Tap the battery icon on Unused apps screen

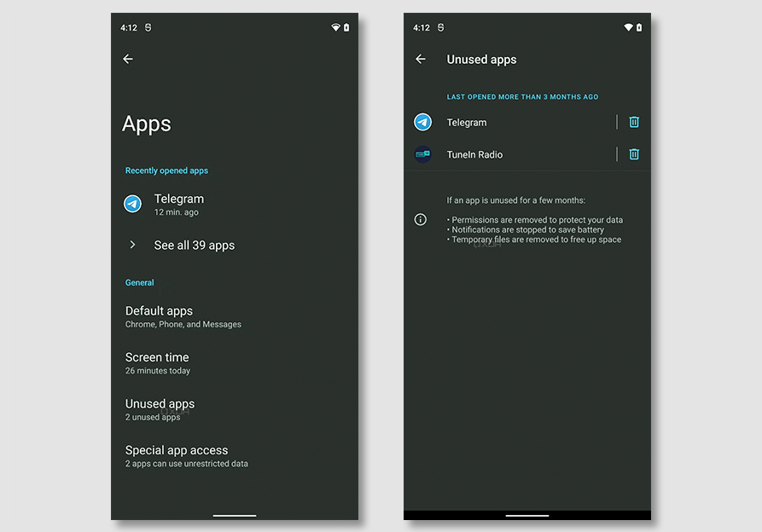639,27
